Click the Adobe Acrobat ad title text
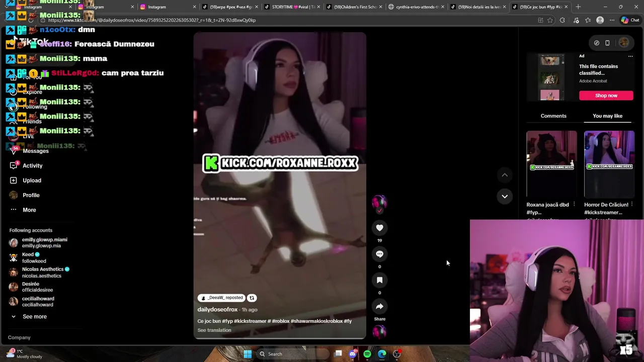 pyautogui.click(x=593, y=81)
